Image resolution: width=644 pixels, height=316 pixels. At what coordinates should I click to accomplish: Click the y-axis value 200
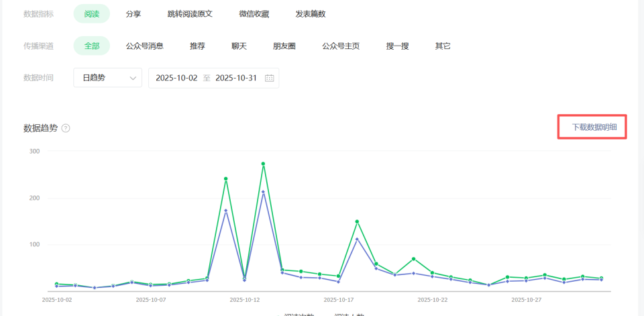[34, 198]
